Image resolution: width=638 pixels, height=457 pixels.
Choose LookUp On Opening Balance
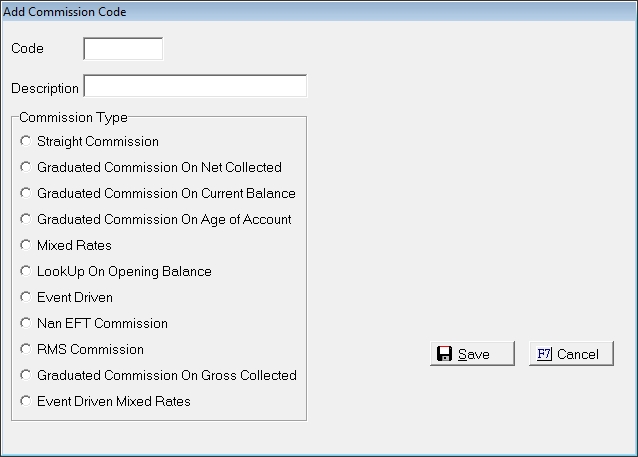click(26, 272)
